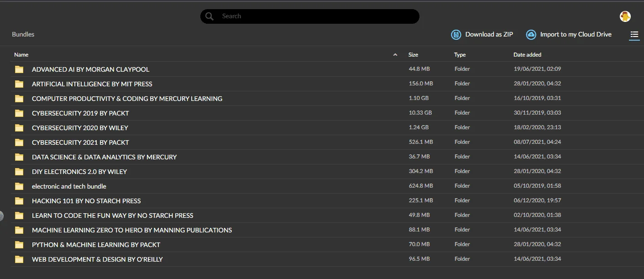
Task: Click folder icon for COMPUTER PRODUCTIVITY & CODING
Action: pos(19,99)
